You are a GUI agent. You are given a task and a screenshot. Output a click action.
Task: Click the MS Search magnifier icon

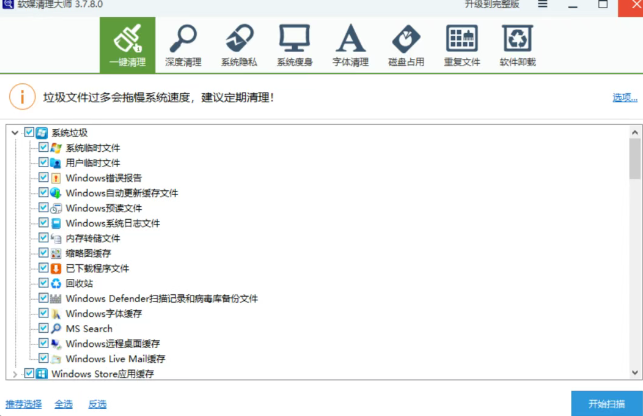[56, 328]
